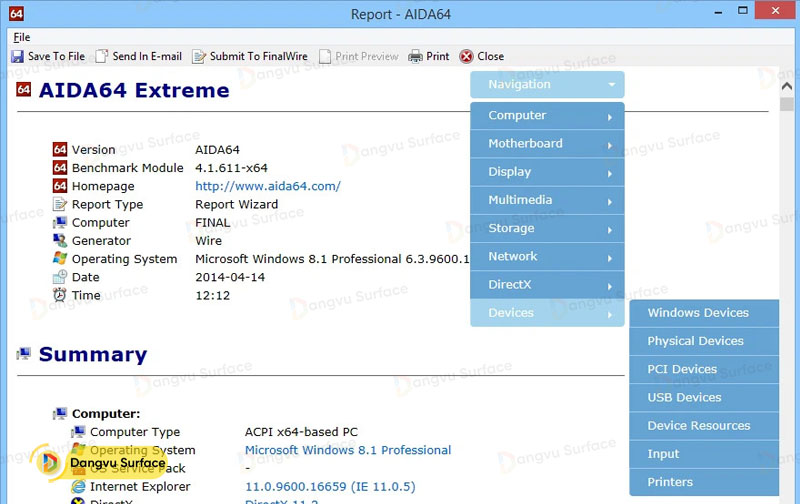The width and height of the screenshot is (800, 504).
Task: Click the Date row calendar icon
Action: pyautogui.click(x=60, y=277)
